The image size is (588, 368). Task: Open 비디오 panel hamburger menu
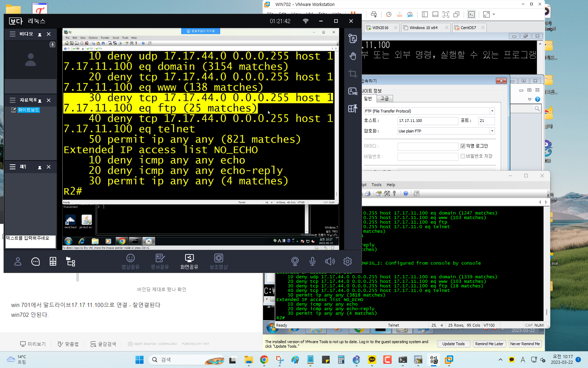click(13, 34)
